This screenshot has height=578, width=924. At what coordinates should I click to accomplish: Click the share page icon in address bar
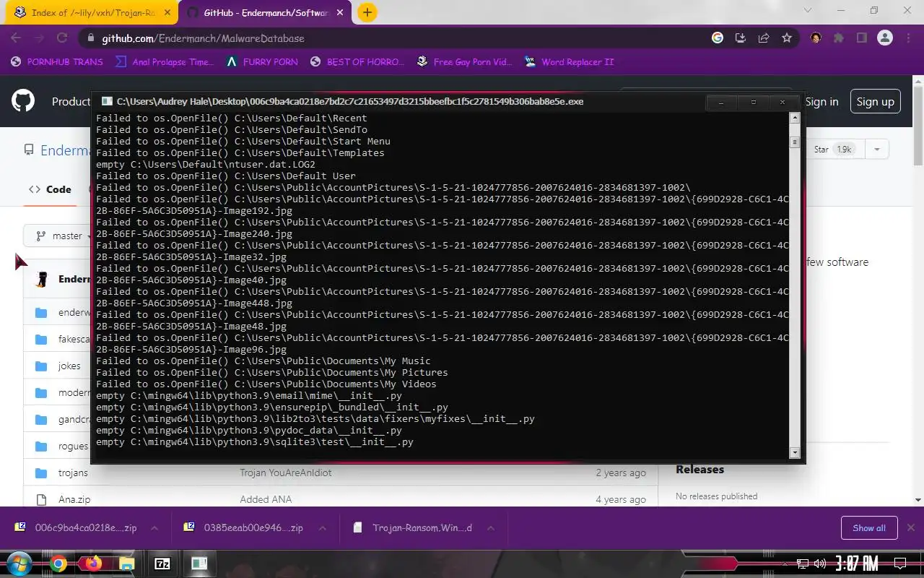click(x=763, y=38)
